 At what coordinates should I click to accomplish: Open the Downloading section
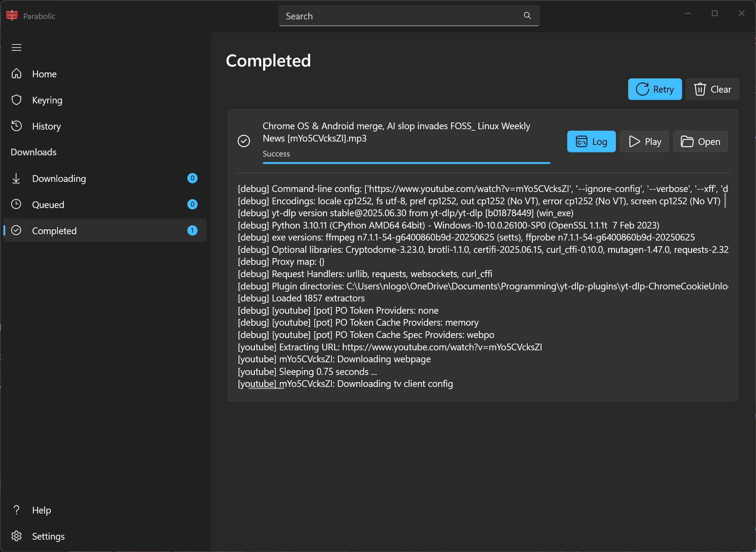59,178
